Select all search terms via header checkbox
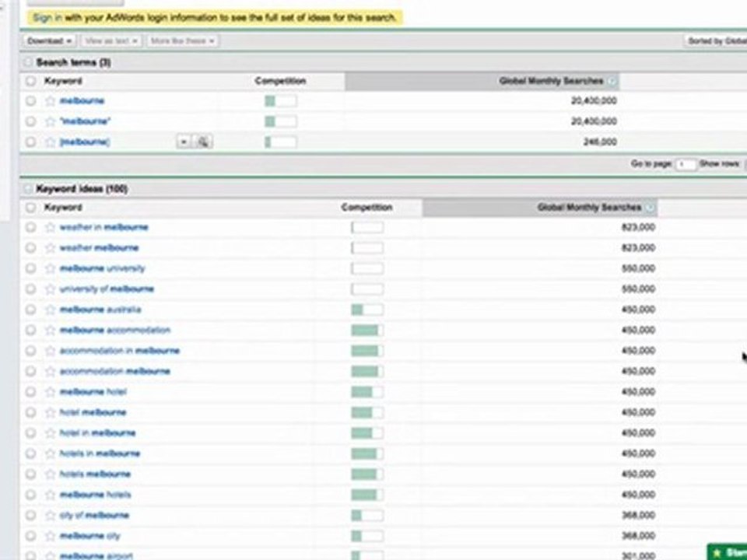 click(x=30, y=81)
